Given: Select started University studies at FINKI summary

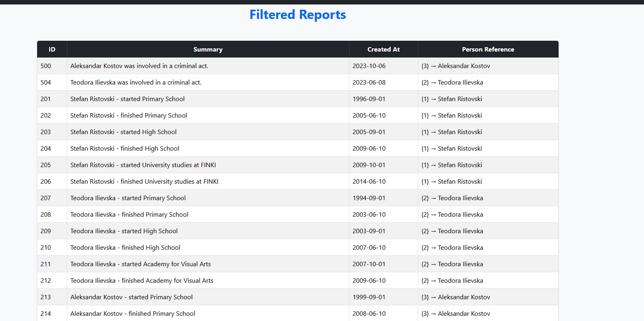Looking at the screenshot, I should (x=143, y=165).
